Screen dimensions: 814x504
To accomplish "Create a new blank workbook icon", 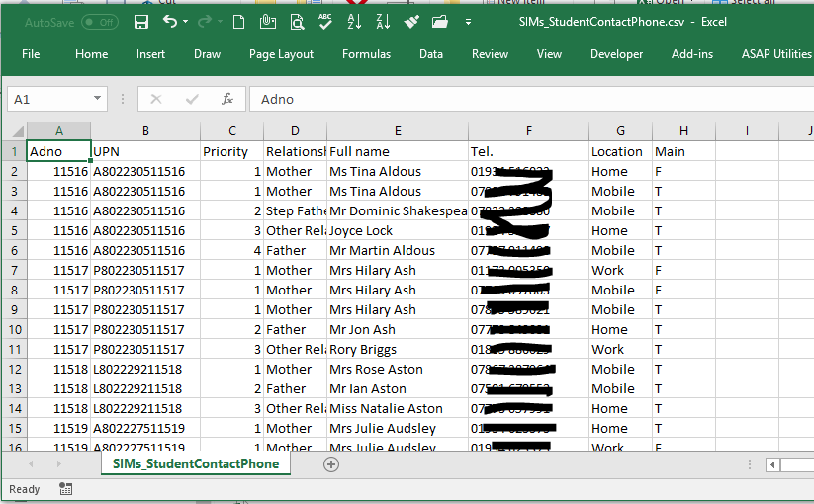I will [x=238, y=22].
